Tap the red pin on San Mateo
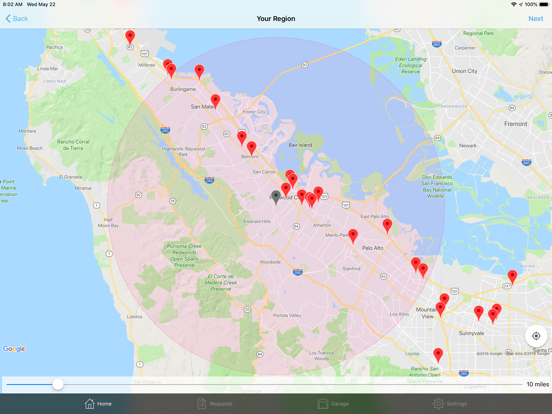This screenshot has width=552, height=414. coord(215,101)
